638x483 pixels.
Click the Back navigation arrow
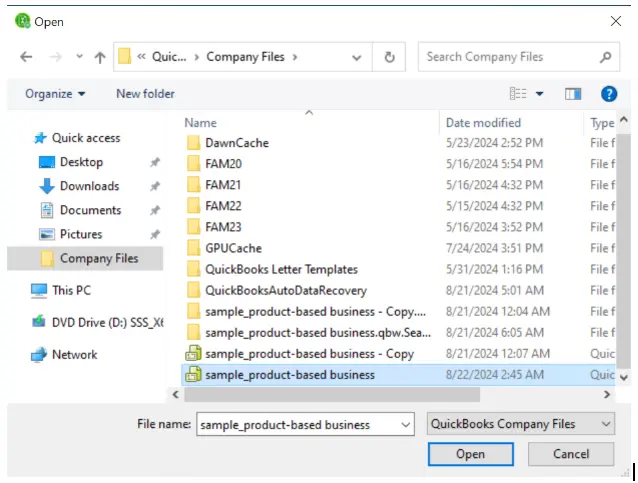pos(26,57)
